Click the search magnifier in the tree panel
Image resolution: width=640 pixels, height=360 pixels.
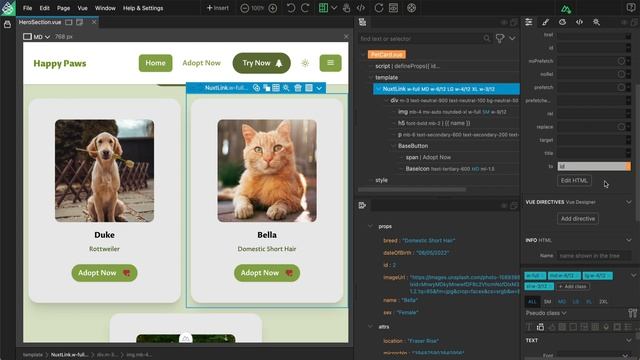pyautogui.click(x=487, y=38)
